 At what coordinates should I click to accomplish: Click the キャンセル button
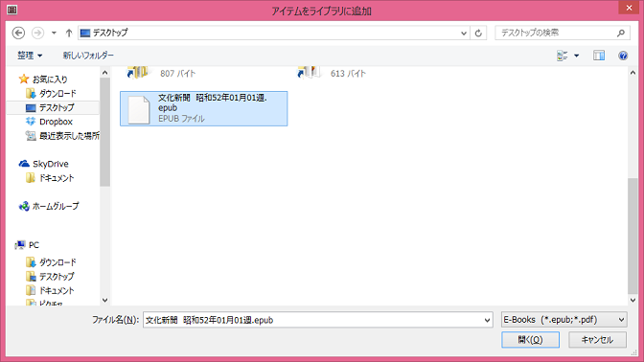[x=597, y=340]
